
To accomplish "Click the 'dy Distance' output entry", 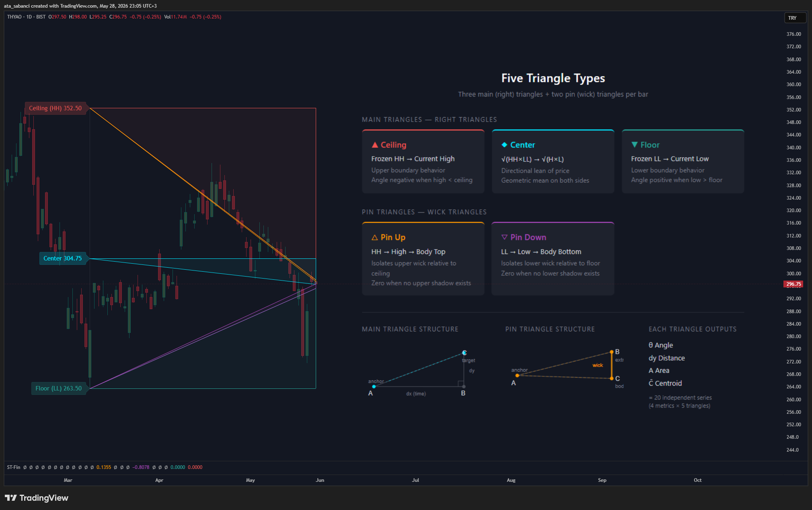I will pos(667,358).
